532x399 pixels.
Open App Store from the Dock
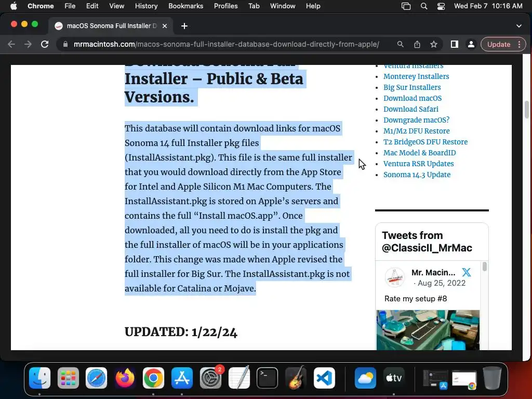[x=182, y=378]
